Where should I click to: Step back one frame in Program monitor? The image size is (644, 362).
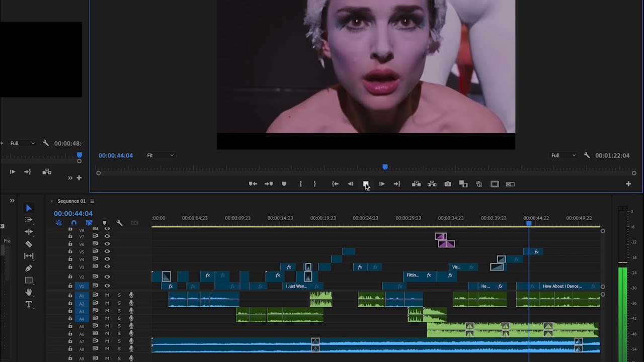351,184
